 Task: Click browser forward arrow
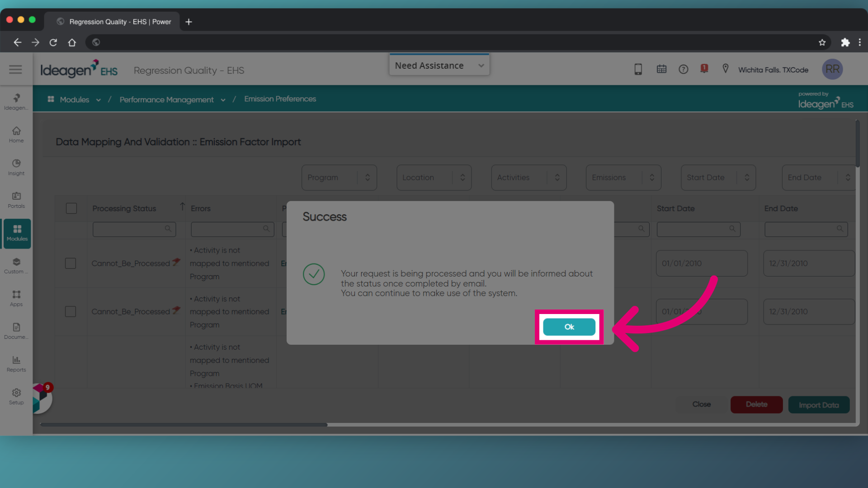(x=35, y=42)
